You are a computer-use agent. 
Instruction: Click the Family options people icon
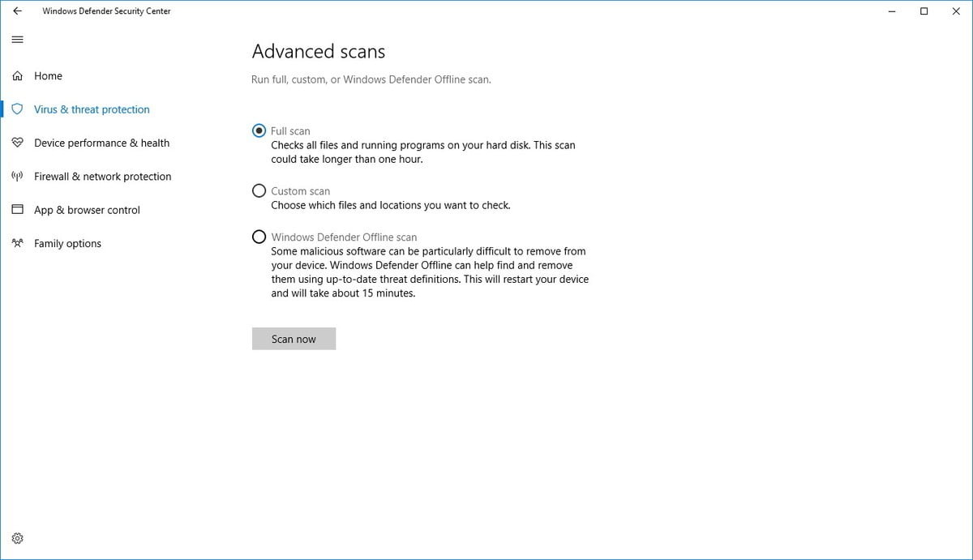pos(17,243)
